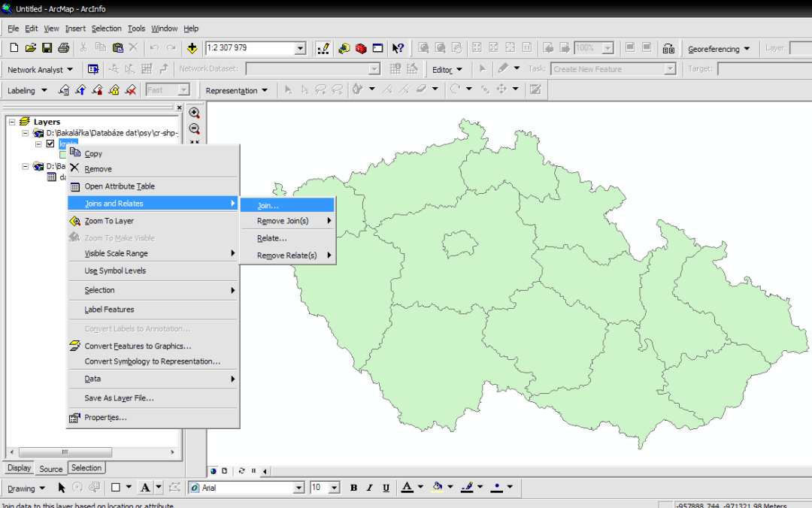Open the Selection menu in menu bar

tap(106, 29)
